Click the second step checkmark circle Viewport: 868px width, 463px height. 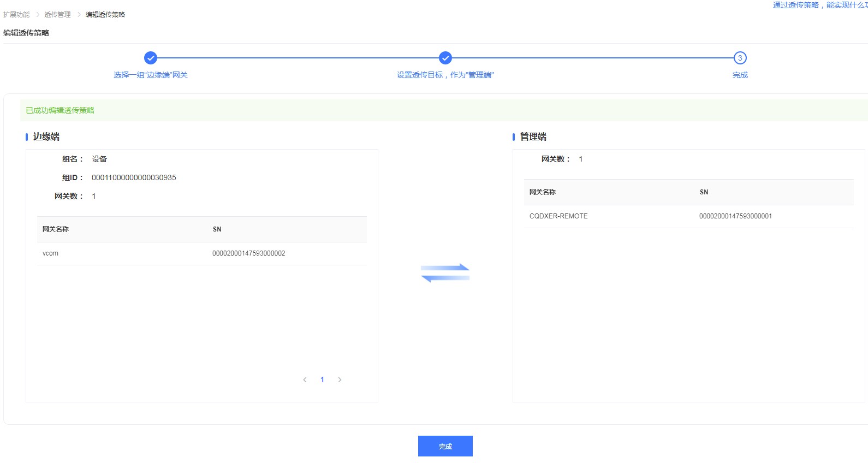point(445,58)
